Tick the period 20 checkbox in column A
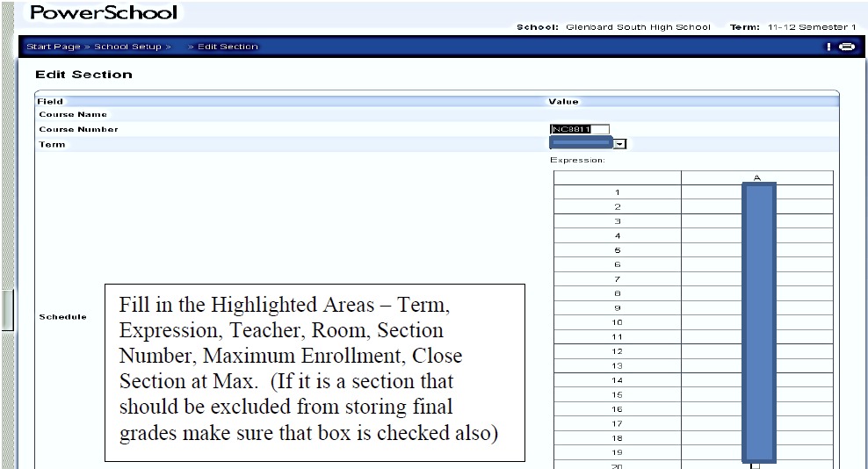Viewport: 868px width, 469px height. click(755, 465)
